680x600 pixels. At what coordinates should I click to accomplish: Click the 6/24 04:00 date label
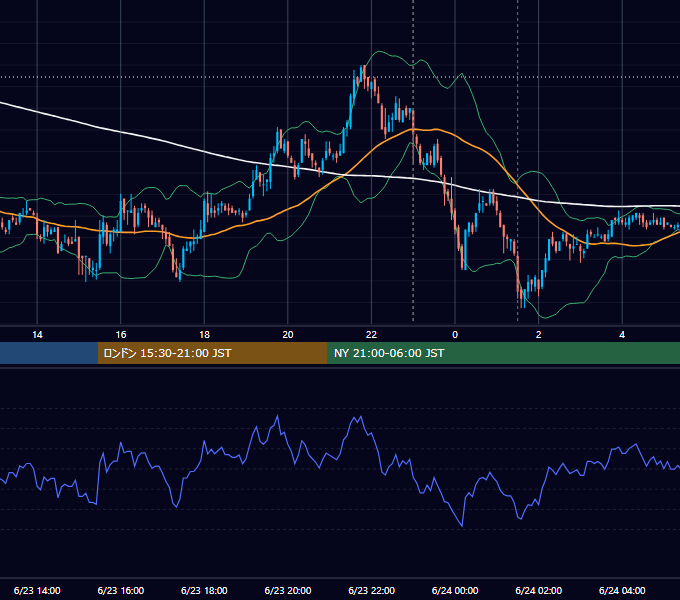coord(622,590)
